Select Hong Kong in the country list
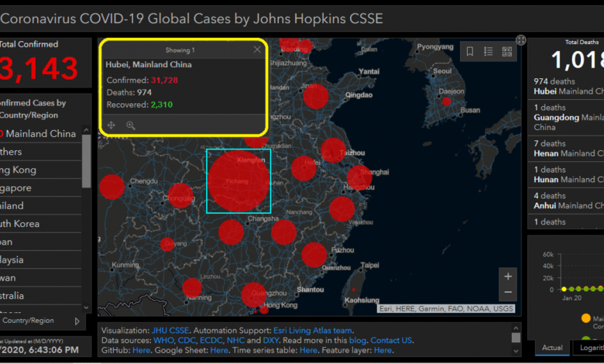 (40, 170)
